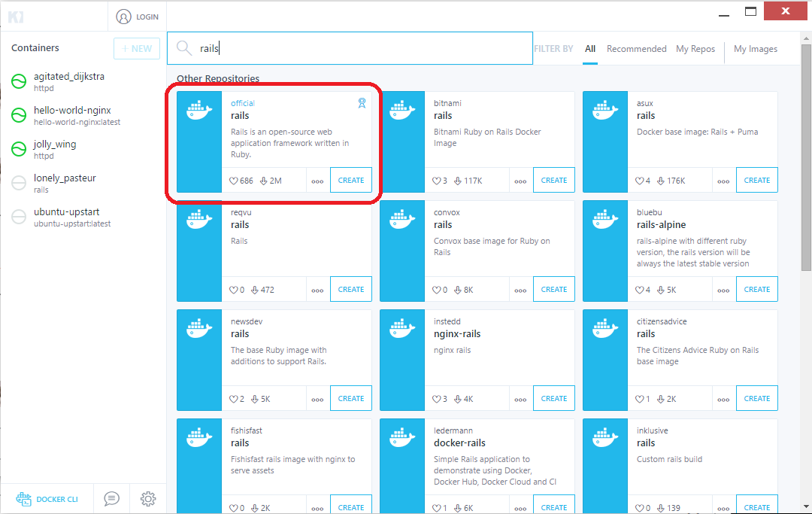Image resolution: width=812 pixels, height=514 pixels.
Task: Switch to the My Repos tab
Action: pos(695,49)
